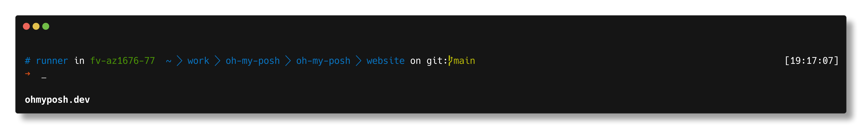The image size is (868, 135).
Task: Click the orange arrow prompt indicator
Action: 28,74
